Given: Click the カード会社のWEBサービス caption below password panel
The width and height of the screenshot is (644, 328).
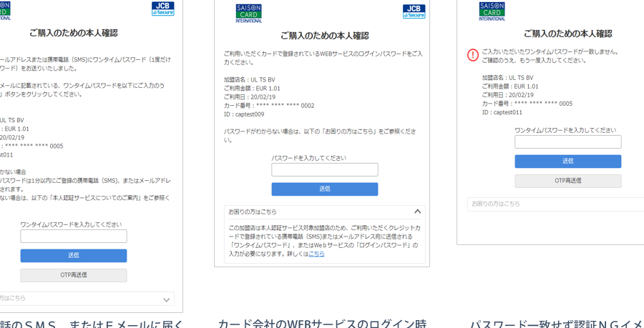Looking at the screenshot, I should (322, 323).
